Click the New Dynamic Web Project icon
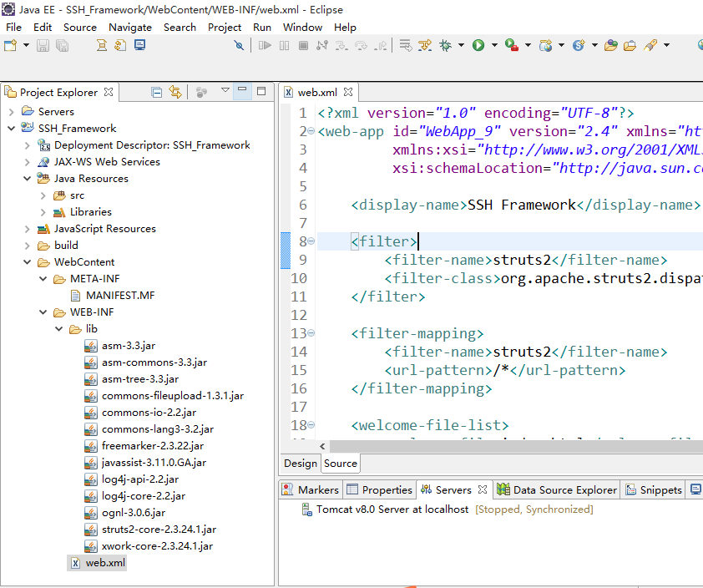703x588 pixels. [x=546, y=45]
